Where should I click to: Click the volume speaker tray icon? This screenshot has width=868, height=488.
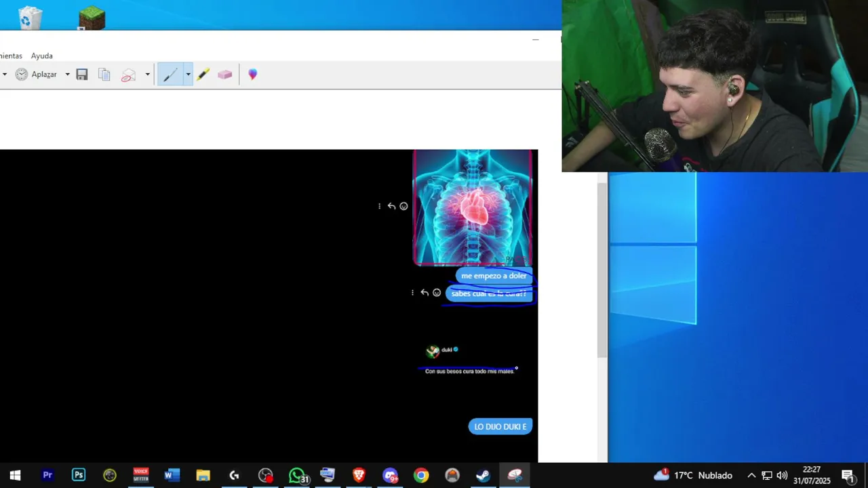tap(782, 475)
